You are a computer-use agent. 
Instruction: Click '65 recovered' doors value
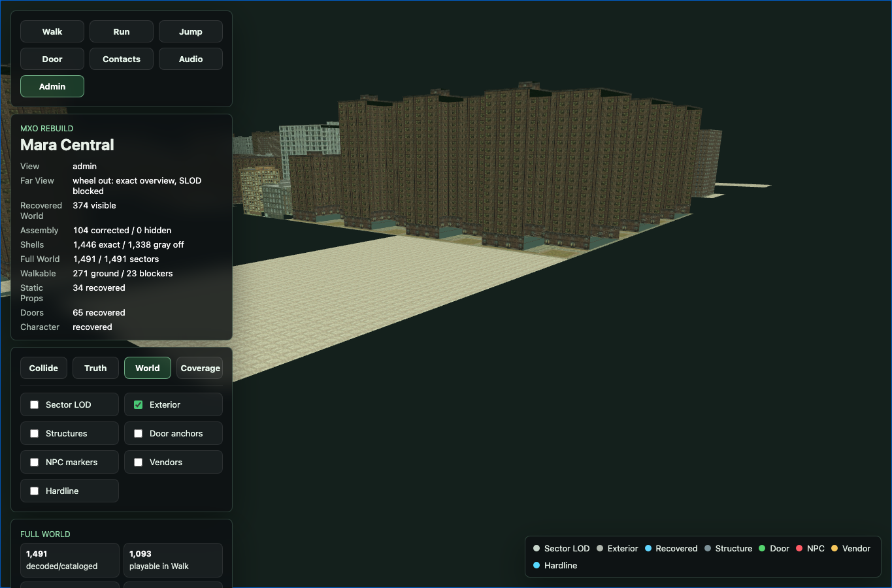coord(99,312)
